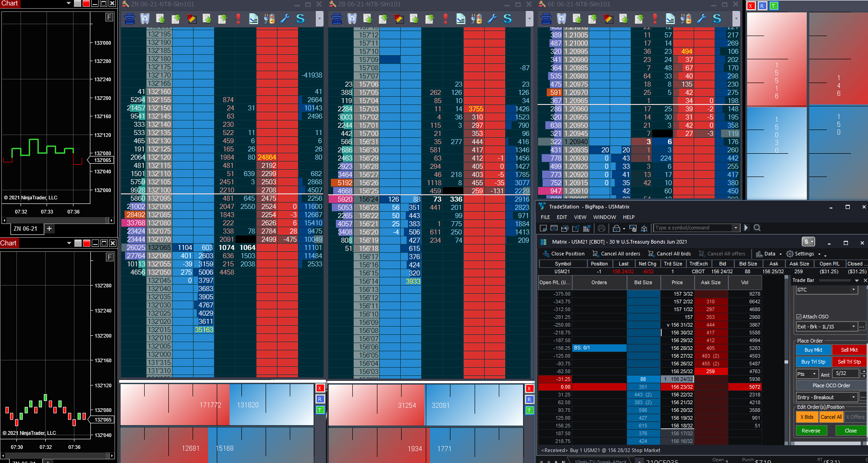Click the red paintbrush icon in 6E toolbar
This screenshot has height=463, width=868.
point(608,19)
